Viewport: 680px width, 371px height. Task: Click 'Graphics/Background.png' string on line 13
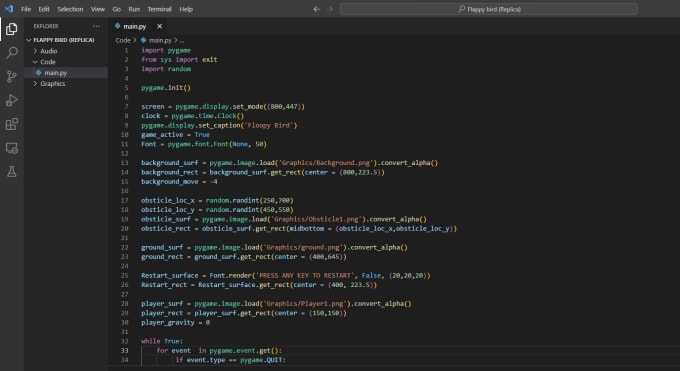326,163
